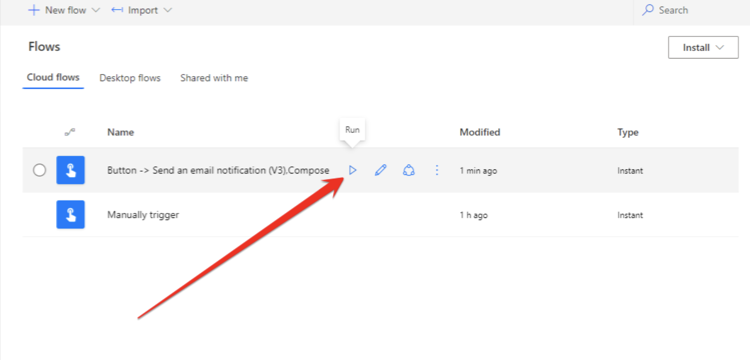Click the plus icon beside New flow

34,10
